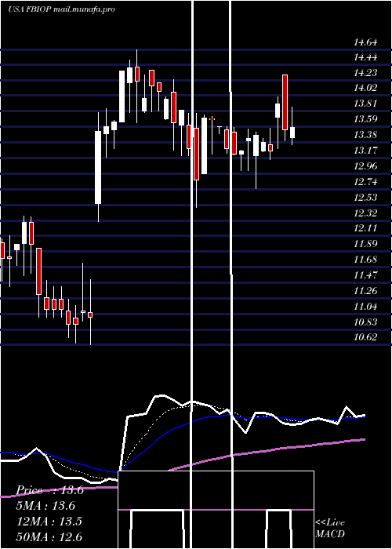Click the '<<Live MACD' label
The height and width of the screenshot is (549, 392).
click(330, 529)
